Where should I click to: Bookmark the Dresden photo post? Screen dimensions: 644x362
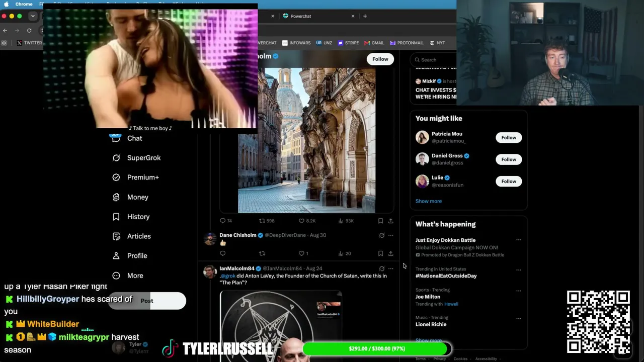[x=380, y=221]
